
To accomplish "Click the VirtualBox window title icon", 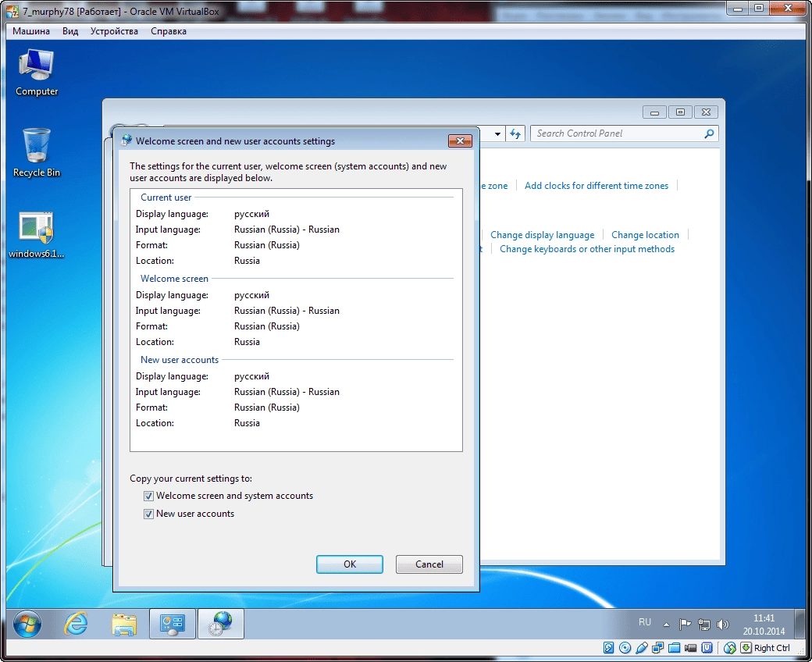I will coord(12,11).
